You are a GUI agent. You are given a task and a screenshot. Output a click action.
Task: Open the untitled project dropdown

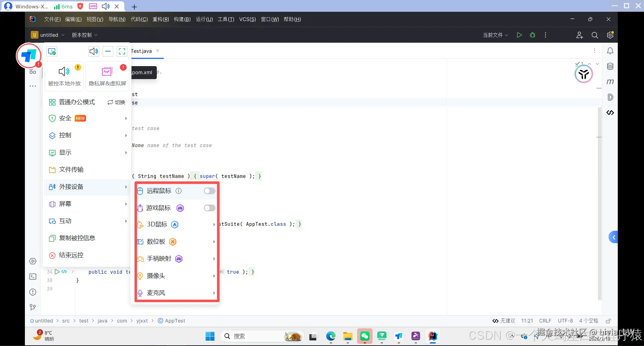point(48,35)
